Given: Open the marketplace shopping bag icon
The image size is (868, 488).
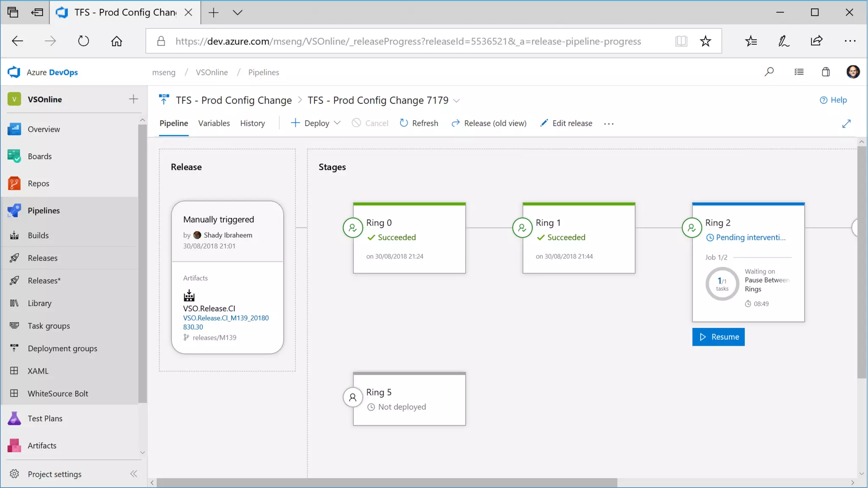Looking at the screenshot, I should click(826, 72).
